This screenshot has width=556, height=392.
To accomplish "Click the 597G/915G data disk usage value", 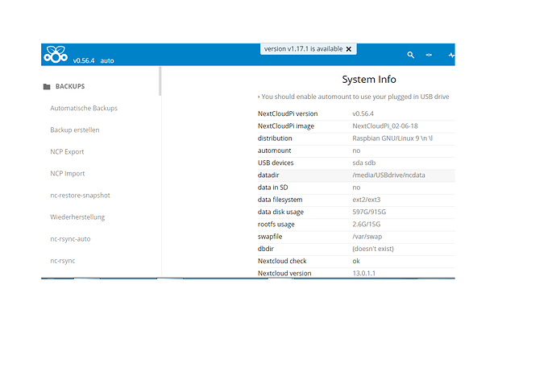I will click(x=369, y=213).
